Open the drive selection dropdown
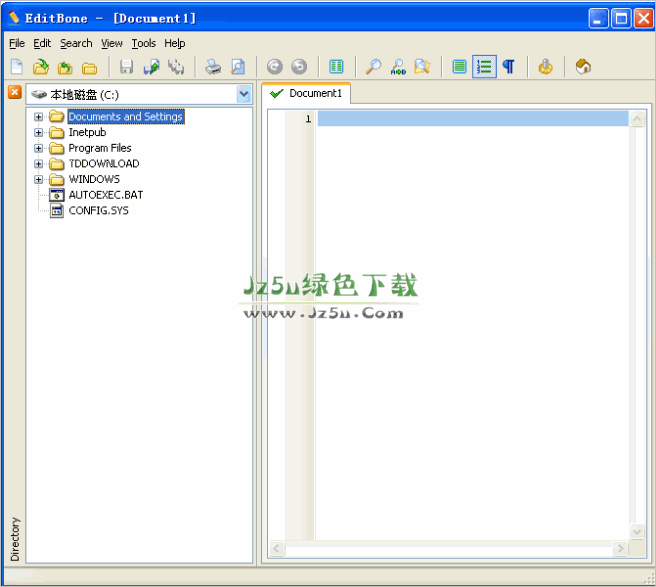 coord(243,94)
